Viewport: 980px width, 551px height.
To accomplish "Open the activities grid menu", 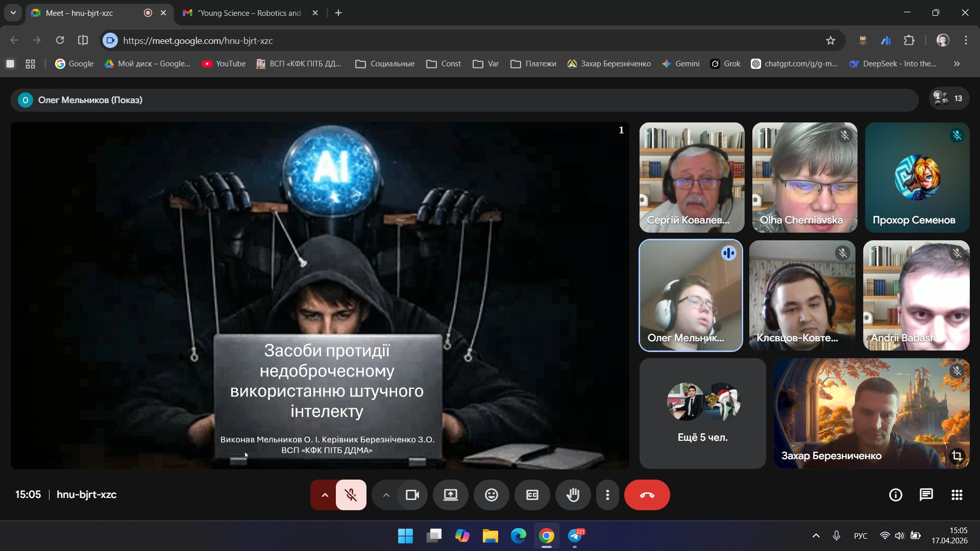I will pyautogui.click(x=957, y=495).
